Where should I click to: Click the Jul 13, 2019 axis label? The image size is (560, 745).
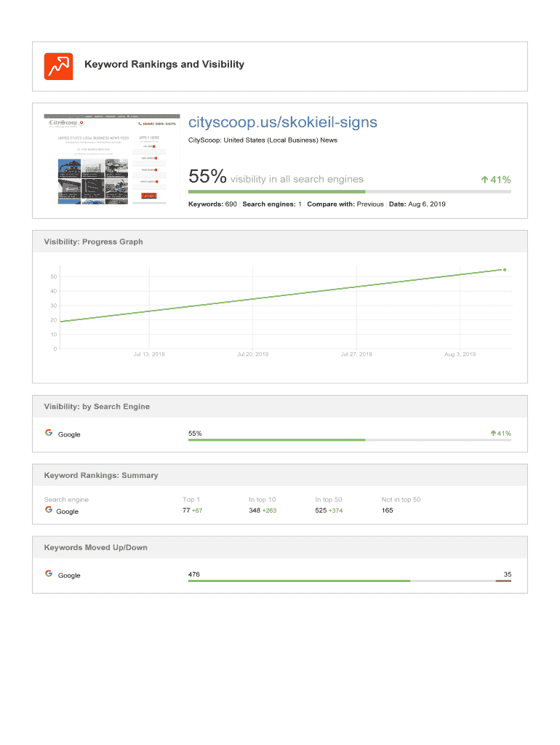coord(149,354)
